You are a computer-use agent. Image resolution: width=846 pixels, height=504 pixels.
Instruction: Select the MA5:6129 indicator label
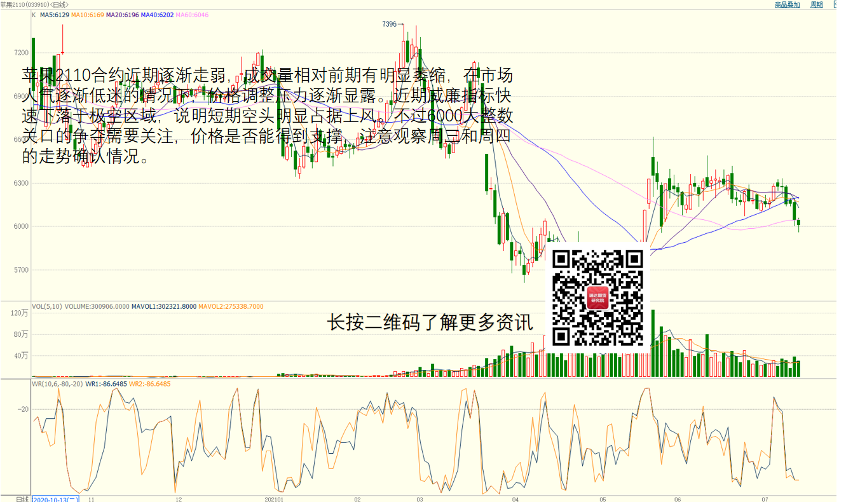point(54,15)
